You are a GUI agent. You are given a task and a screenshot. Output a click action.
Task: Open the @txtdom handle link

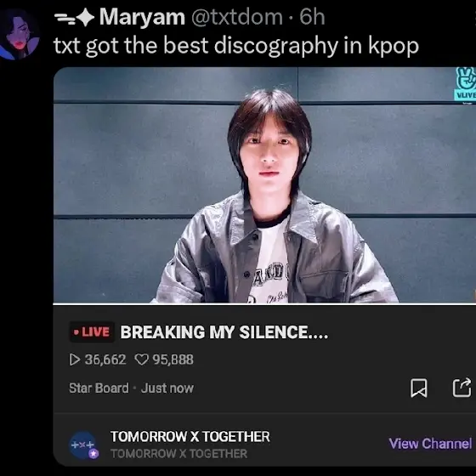click(237, 17)
